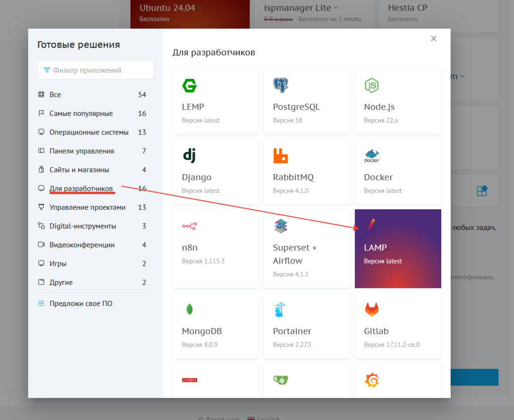Screen dimensions: 514x420
Task: Click the LEMP green logo icon
Action: (x=189, y=86)
